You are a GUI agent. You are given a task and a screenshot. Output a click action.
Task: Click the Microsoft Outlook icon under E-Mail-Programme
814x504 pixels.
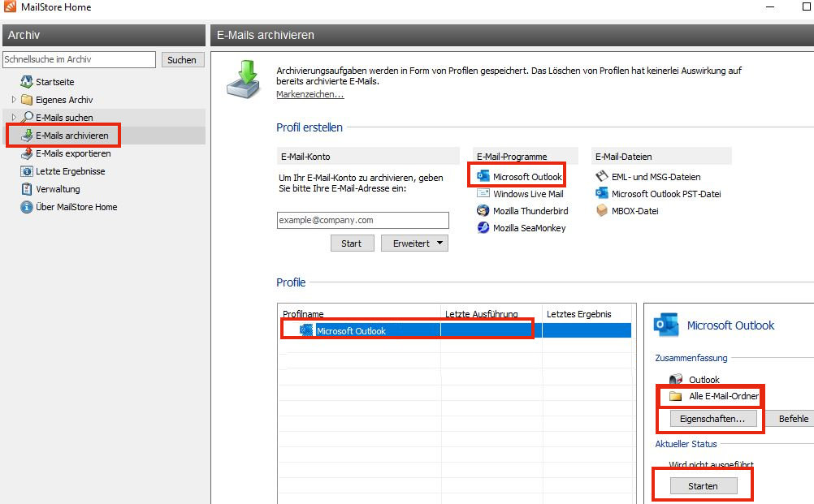tap(483, 176)
